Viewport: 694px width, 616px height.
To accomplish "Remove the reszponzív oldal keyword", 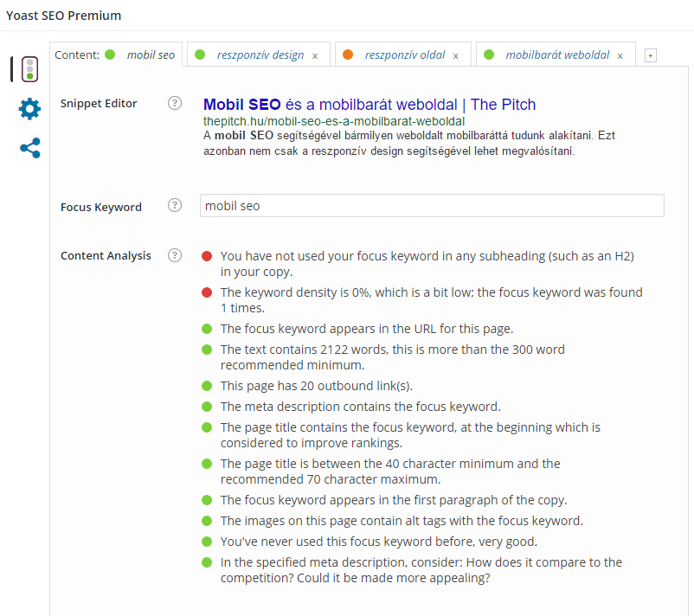I will 455,54.
